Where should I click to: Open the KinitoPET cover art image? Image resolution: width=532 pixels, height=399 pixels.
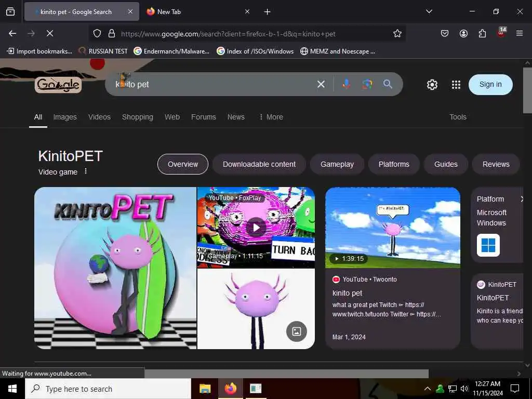(x=115, y=268)
